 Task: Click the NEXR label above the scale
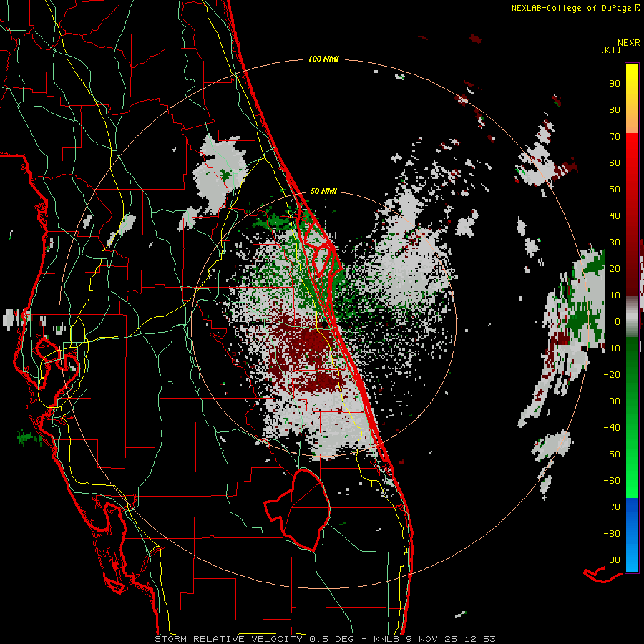(628, 43)
